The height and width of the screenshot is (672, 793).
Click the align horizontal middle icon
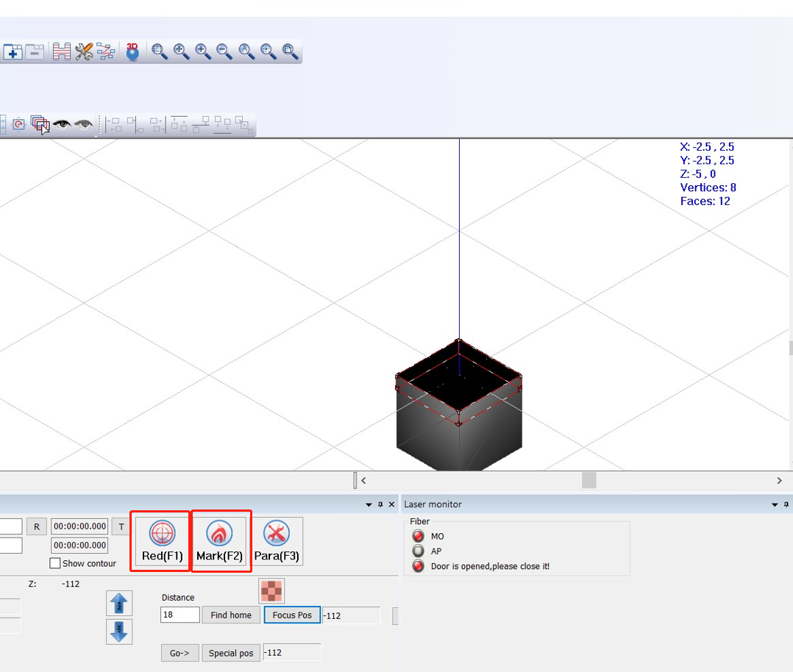(x=201, y=125)
